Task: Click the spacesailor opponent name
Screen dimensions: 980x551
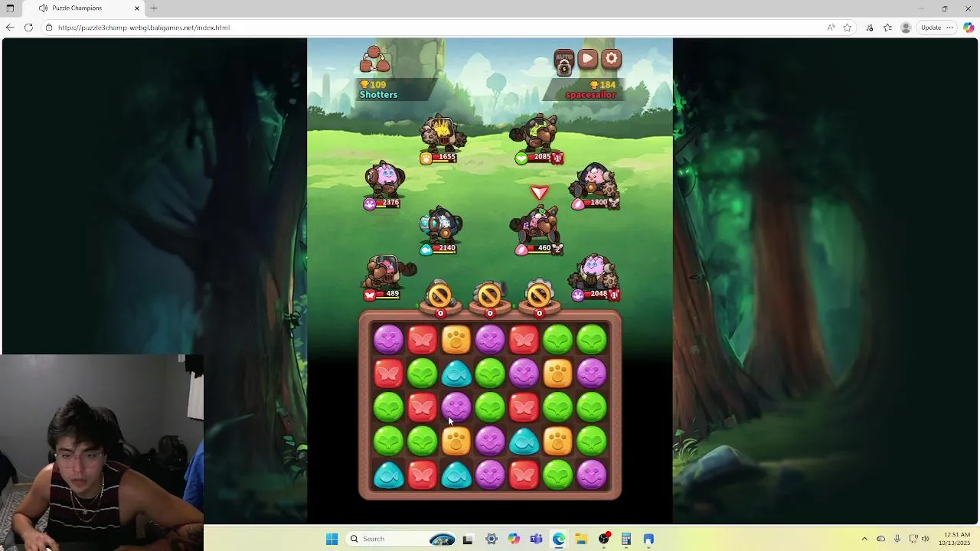Action: point(590,95)
